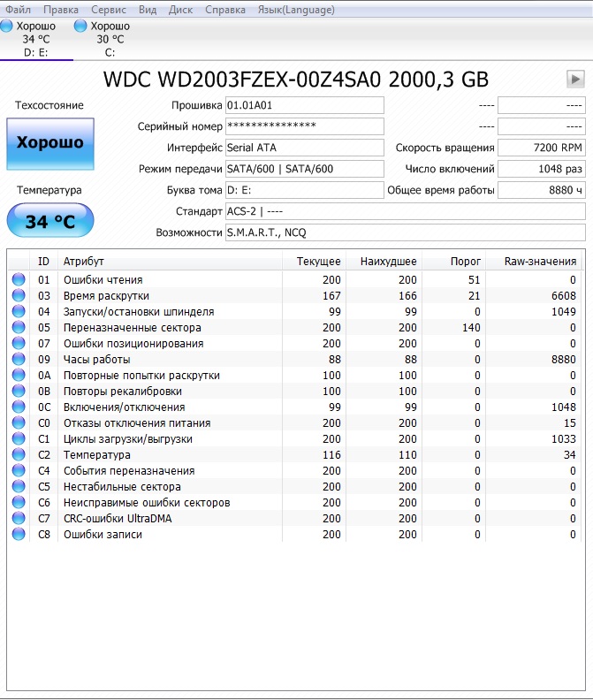Click raw value 15 for power-off retracts
Viewport: 593px width, 700px height.
pos(570,422)
